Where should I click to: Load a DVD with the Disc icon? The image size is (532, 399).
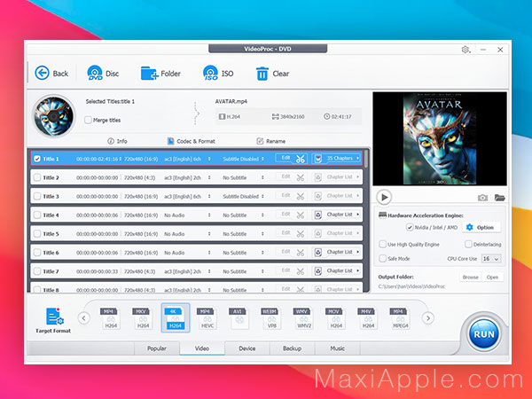pyautogui.click(x=103, y=74)
